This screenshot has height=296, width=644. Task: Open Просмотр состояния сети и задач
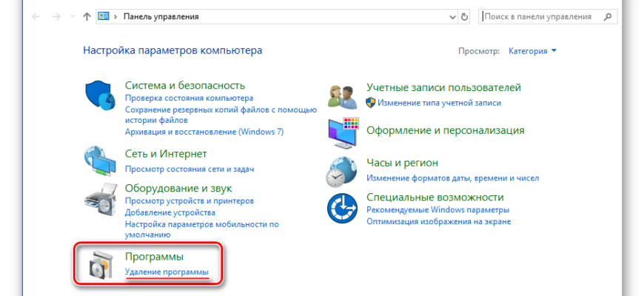click(189, 169)
